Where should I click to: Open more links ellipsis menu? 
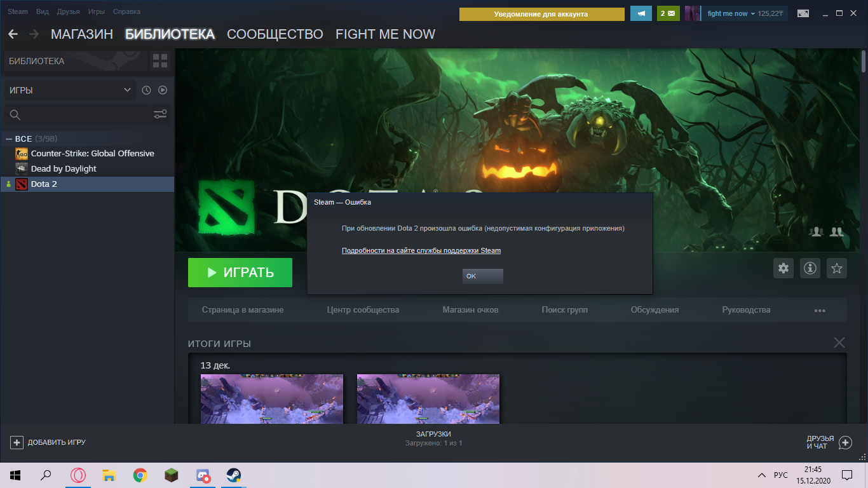coord(820,311)
